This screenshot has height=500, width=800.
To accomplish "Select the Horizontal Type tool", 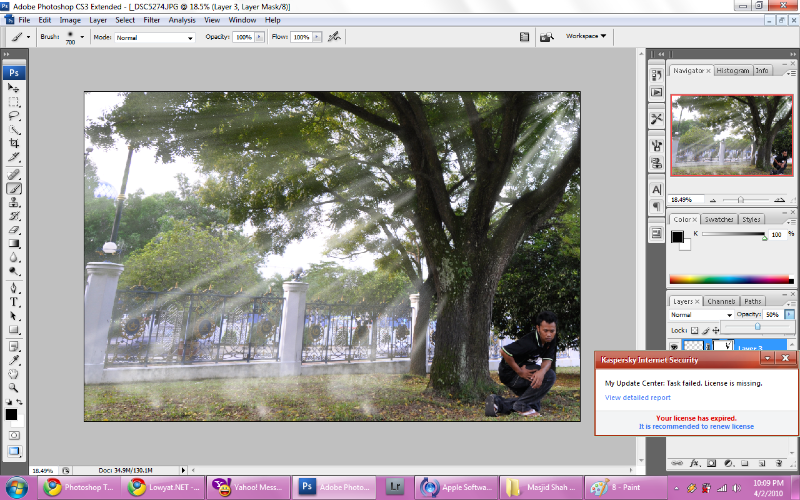I will point(15,301).
